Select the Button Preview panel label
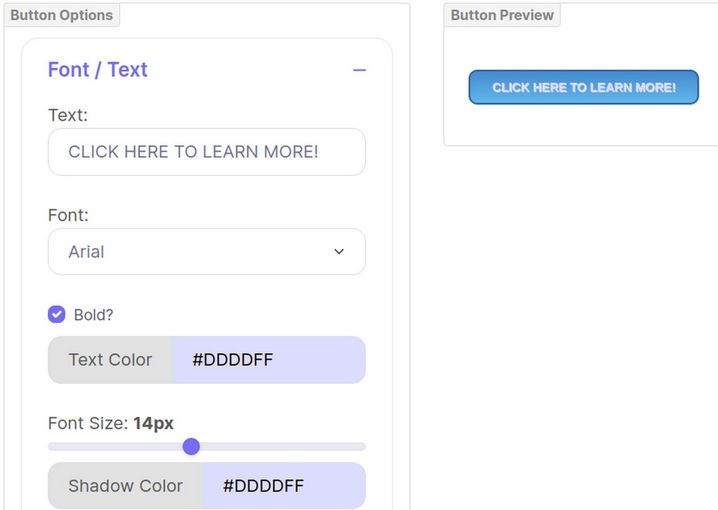718x510 pixels. pyautogui.click(x=502, y=15)
